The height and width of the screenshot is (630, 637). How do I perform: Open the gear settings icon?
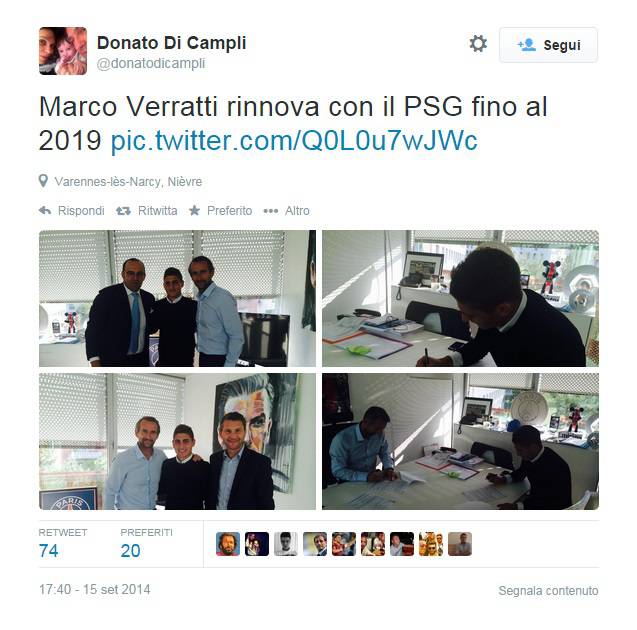coord(478,44)
